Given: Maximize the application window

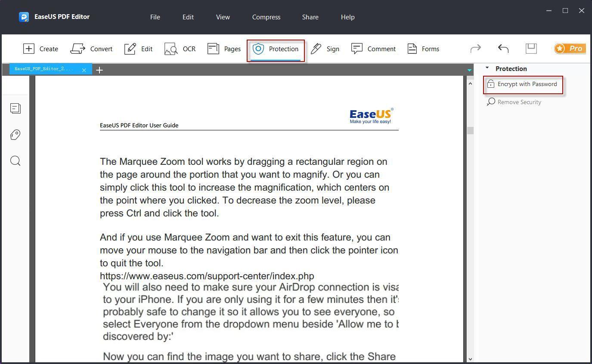Looking at the screenshot, I should (565, 11).
